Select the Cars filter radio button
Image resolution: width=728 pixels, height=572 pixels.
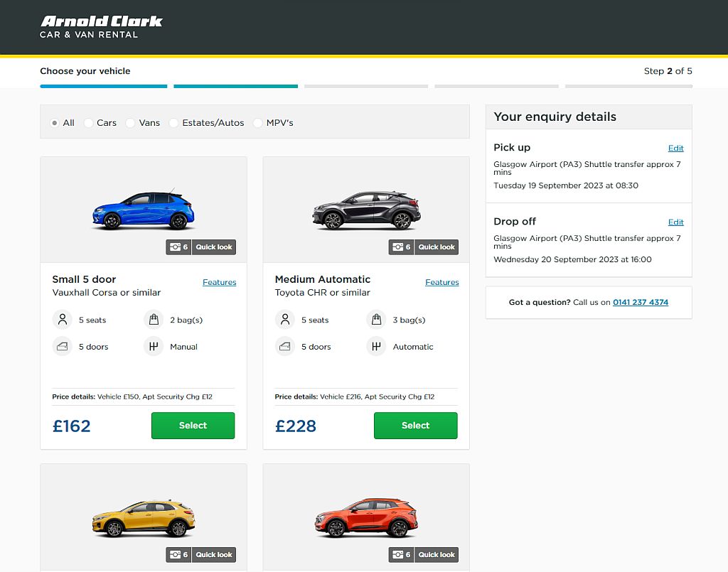(87, 122)
